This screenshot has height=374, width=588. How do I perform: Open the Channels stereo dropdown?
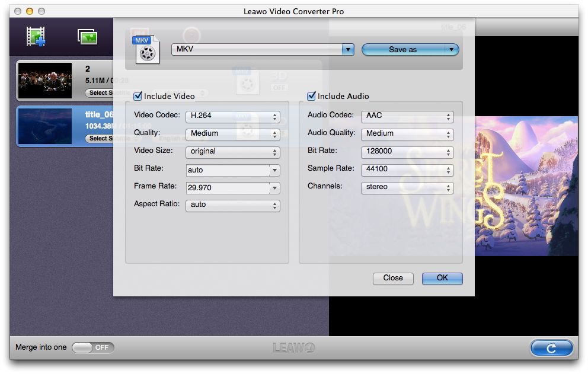407,187
